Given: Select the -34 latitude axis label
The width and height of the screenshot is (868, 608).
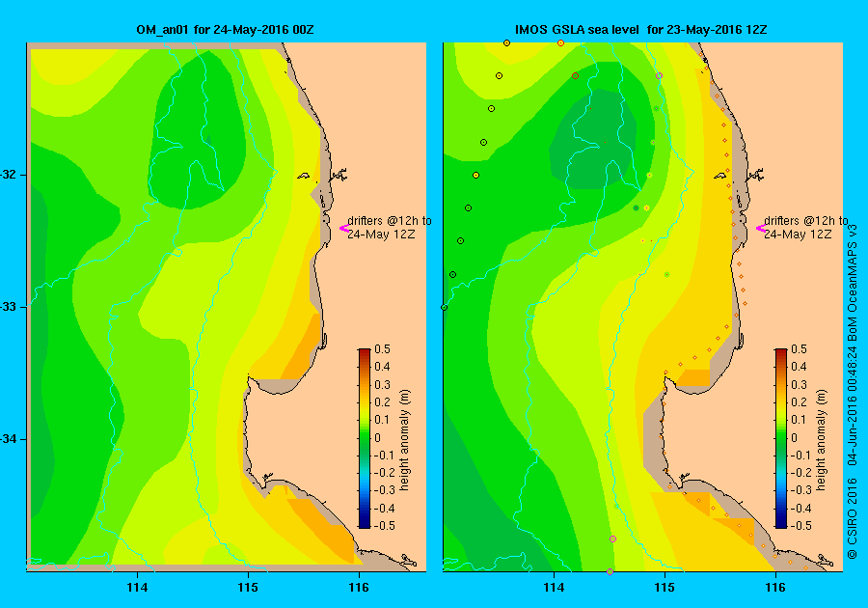Looking at the screenshot, I should click(9, 439).
